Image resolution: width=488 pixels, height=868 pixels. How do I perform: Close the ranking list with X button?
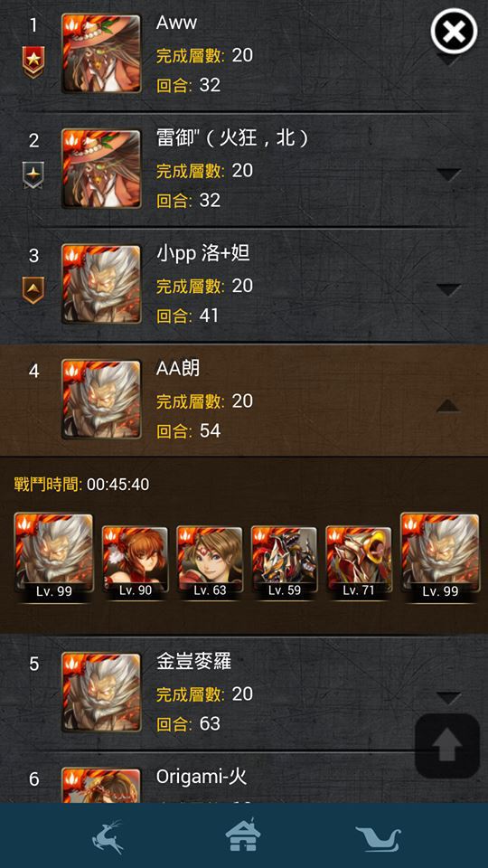point(454,32)
